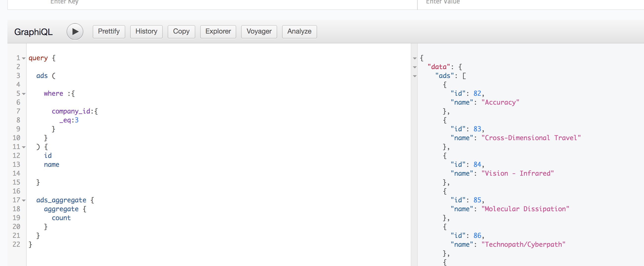Collapse the where clause fold arrow on line 5
644x266 pixels.
pos(24,94)
